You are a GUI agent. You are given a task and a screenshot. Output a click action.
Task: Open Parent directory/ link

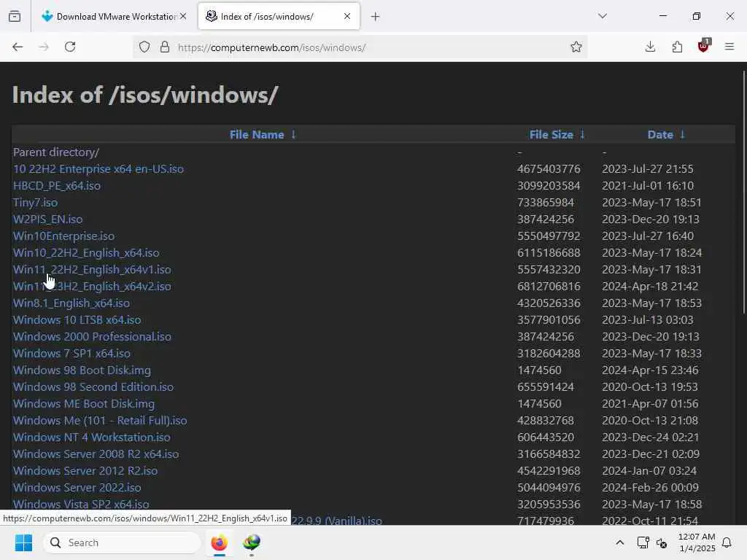pos(56,152)
